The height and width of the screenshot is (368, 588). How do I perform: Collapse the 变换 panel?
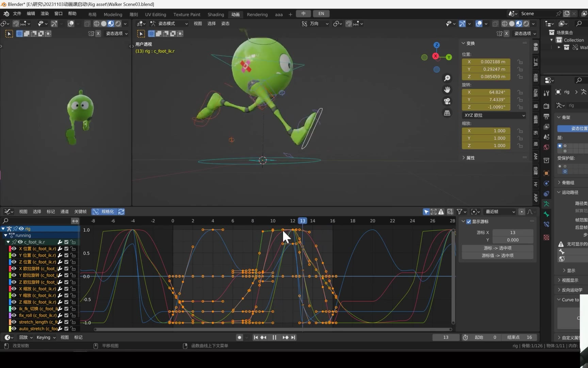pos(463,43)
